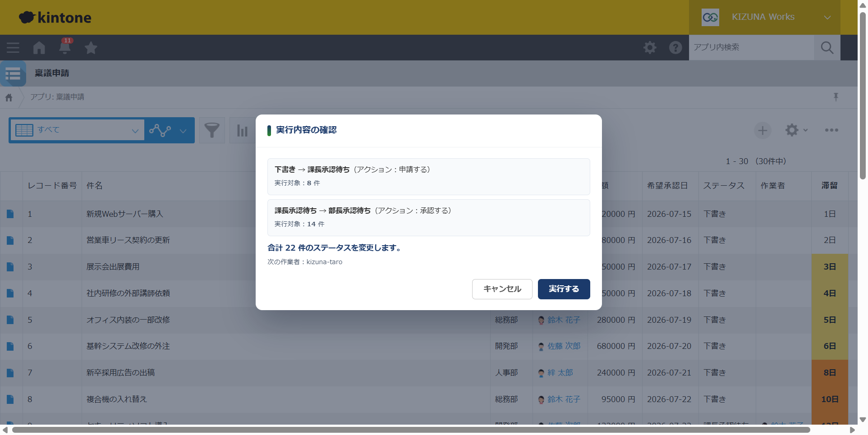Open the bar chart aggregate icon
This screenshot has width=868, height=435.
click(x=242, y=130)
